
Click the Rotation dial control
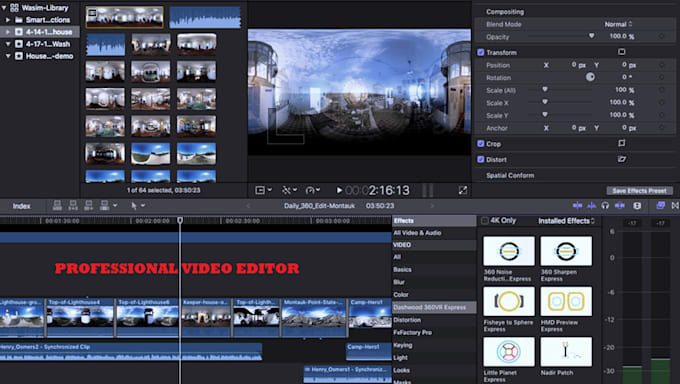(590, 77)
